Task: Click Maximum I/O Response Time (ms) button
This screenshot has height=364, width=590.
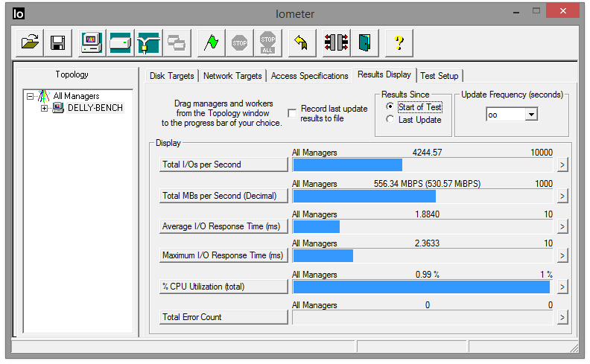Action: [223, 256]
